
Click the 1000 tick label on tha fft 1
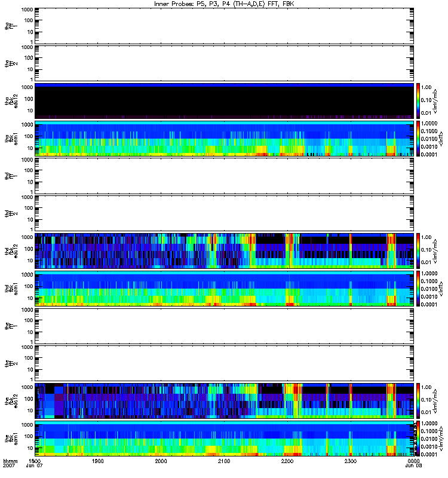tap(27, 10)
